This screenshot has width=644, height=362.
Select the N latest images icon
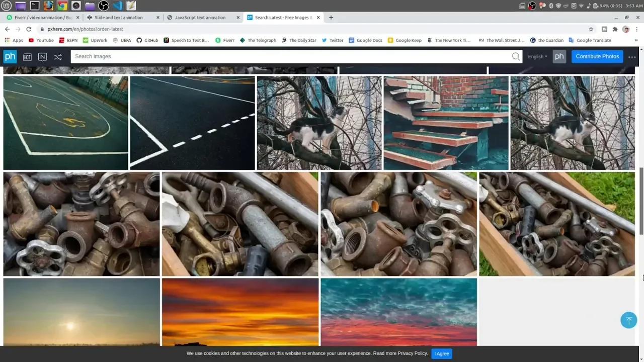click(x=42, y=56)
